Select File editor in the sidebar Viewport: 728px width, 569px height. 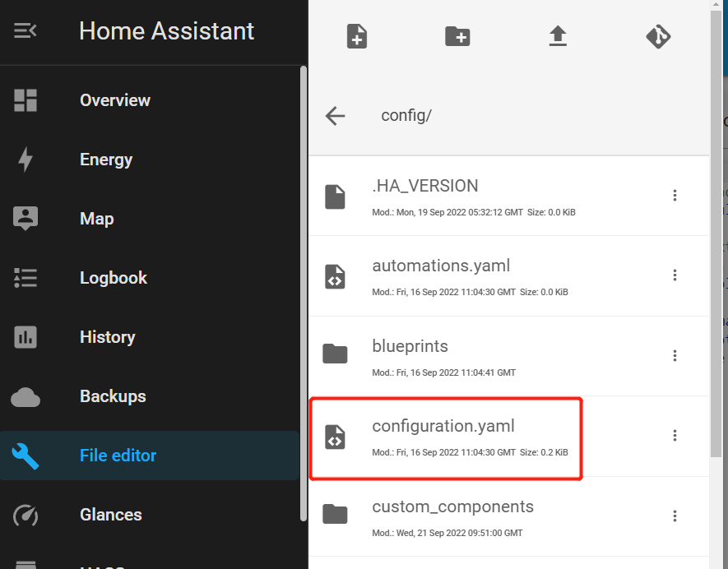(x=150, y=456)
